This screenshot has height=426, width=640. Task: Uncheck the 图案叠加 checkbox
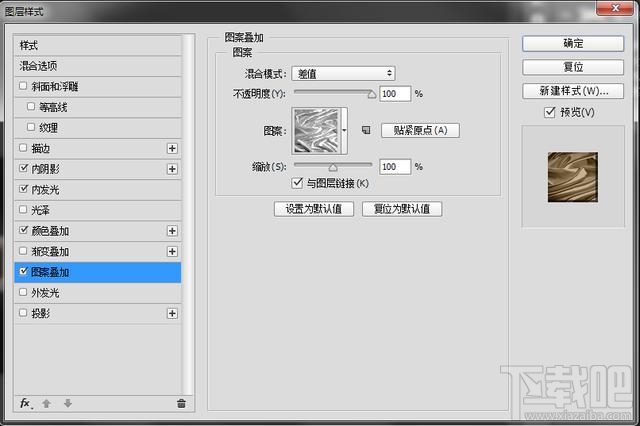pyautogui.click(x=23, y=271)
